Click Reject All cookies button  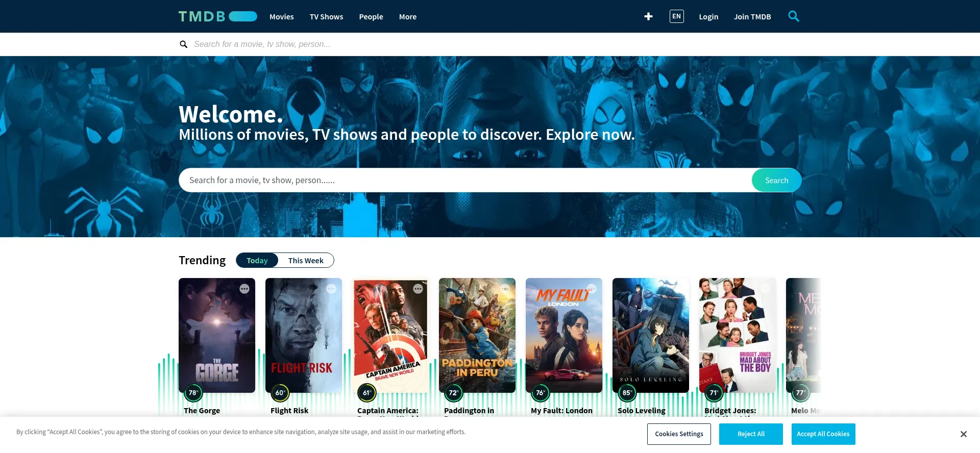point(751,434)
